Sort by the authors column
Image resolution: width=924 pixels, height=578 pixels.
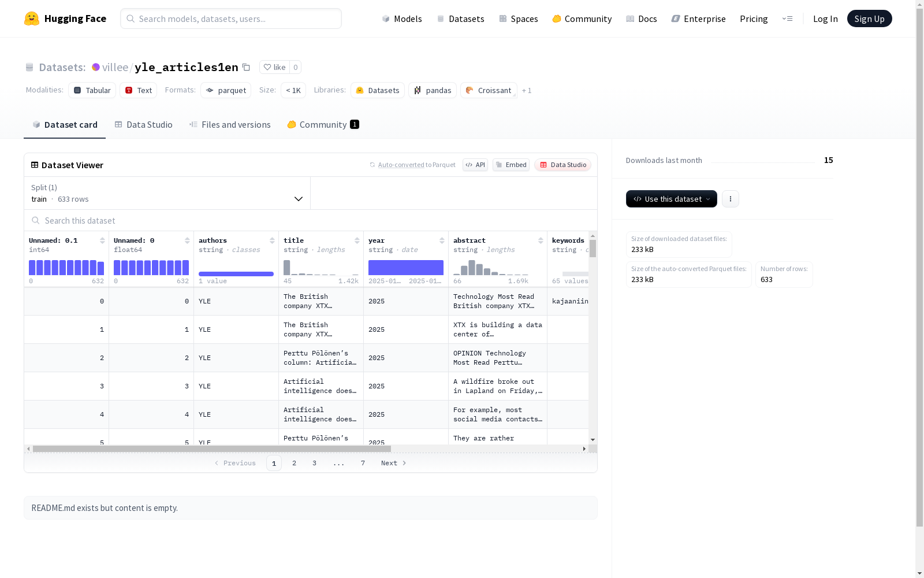[x=272, y=240]
